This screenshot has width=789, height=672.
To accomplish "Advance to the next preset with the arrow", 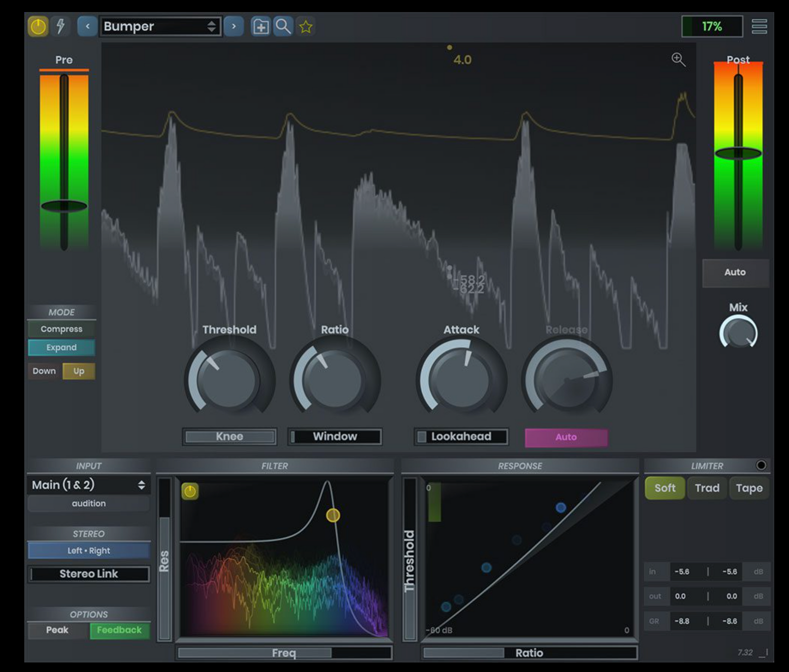I will (x=234, y=27).
